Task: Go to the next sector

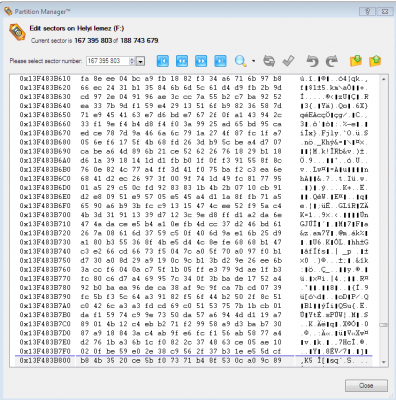Action: pos(201,61)
